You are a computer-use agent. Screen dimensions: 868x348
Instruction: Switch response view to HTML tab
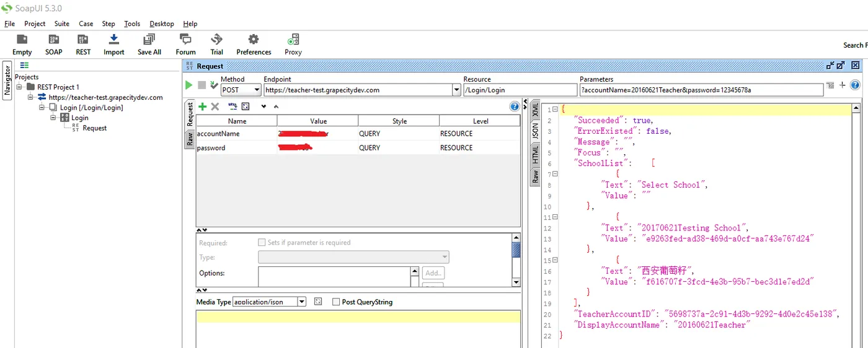tap(535, 154)
